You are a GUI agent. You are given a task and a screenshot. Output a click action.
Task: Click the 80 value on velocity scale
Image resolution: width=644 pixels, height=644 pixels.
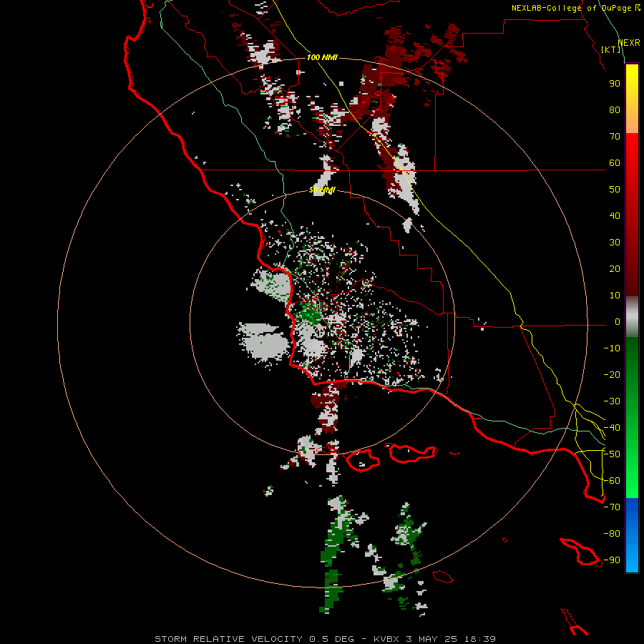(x=615, y=110)
